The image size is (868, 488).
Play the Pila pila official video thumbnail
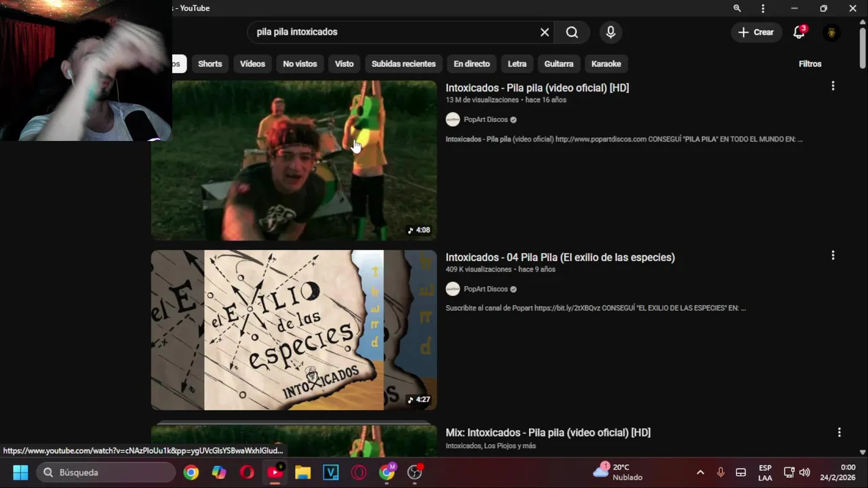click(x=294, y=161)
